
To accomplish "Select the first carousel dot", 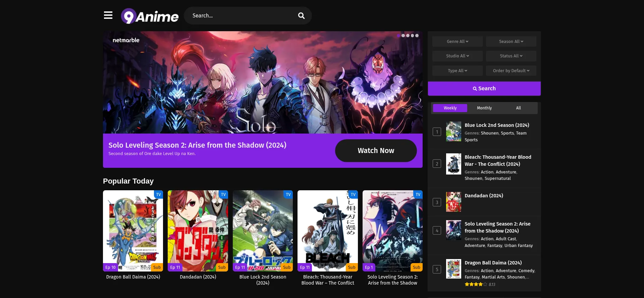I will pyautogui.click(x=398, y=36).
